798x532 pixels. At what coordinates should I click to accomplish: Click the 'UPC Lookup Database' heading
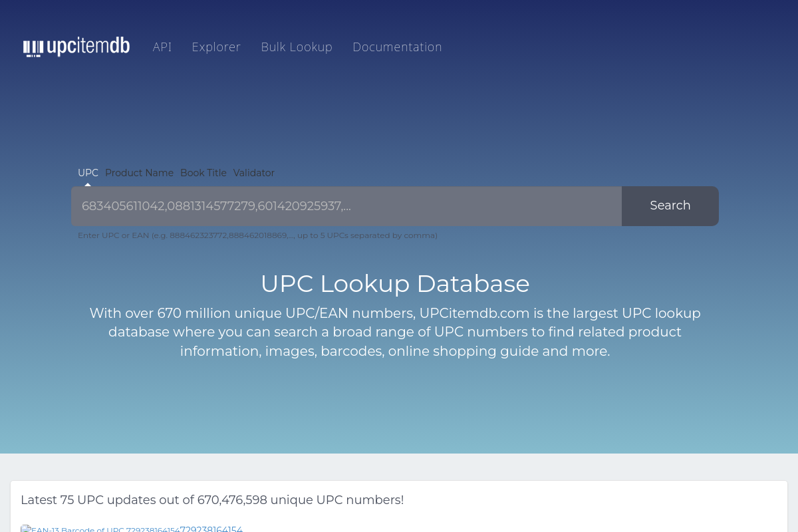(395, 284)
